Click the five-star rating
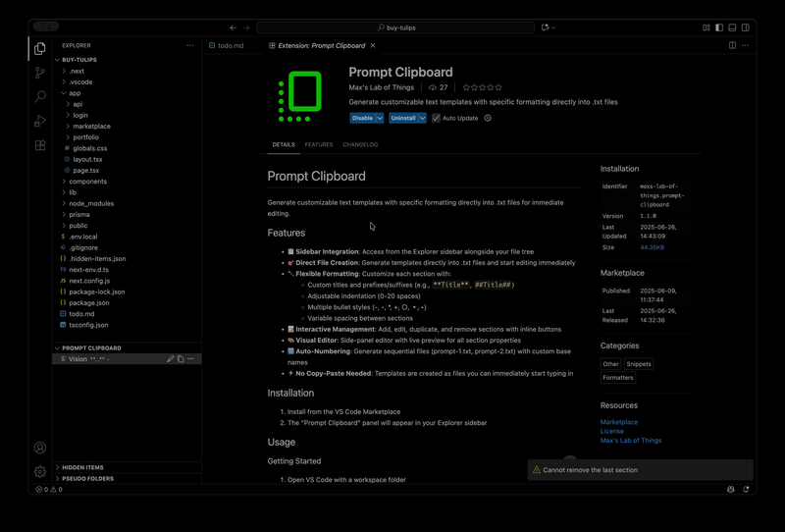This screenshot has width=785, height=532. 482,87
